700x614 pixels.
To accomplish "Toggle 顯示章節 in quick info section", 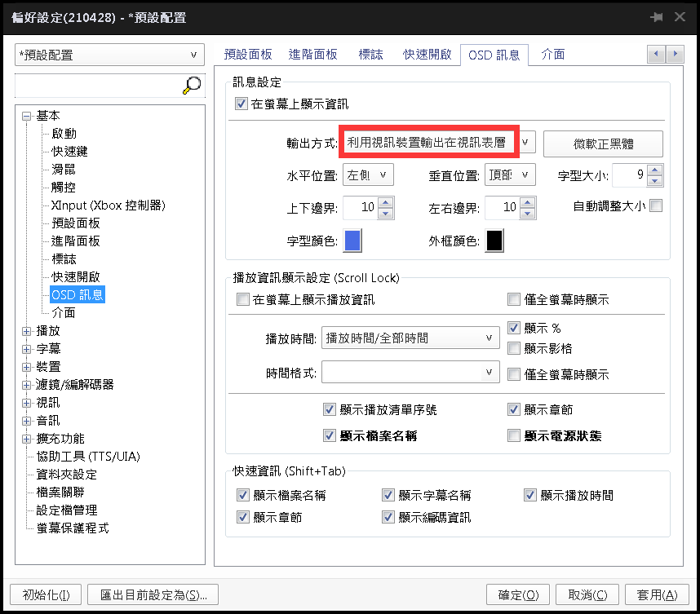I will coord(243,517).
